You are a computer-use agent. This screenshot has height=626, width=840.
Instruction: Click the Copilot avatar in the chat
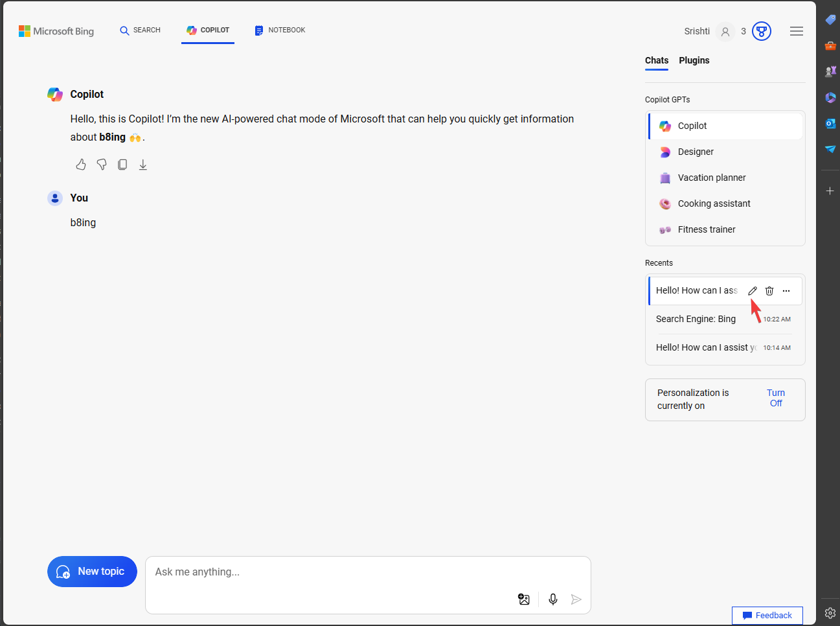(55, 95)
